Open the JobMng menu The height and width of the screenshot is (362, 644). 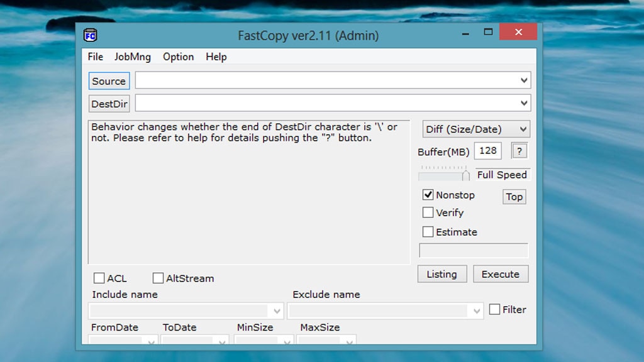[x=132, y=57]
